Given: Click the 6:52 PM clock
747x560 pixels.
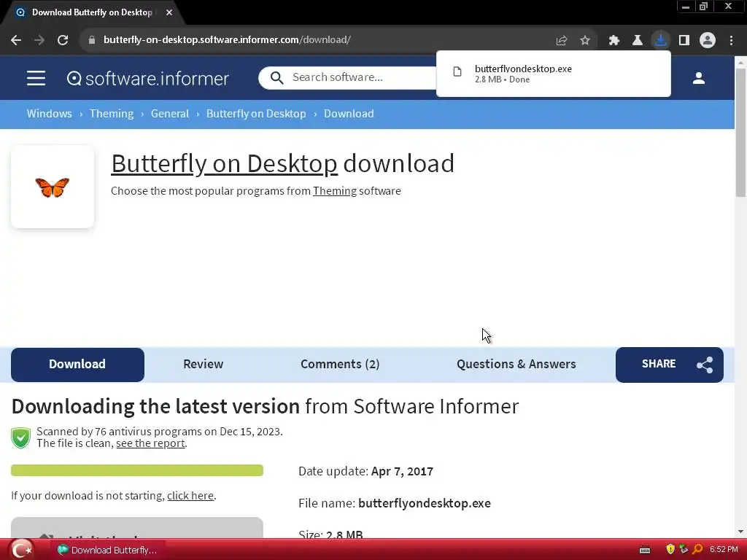Looking at the screenshot, I should click(x=724, y=550).
